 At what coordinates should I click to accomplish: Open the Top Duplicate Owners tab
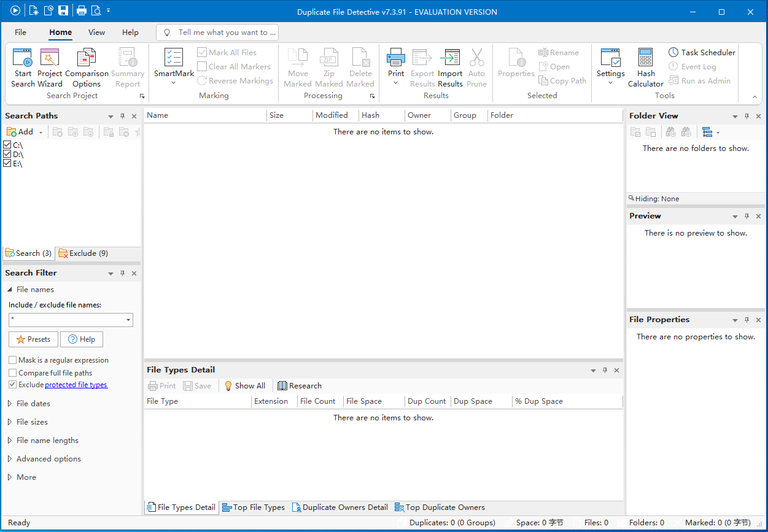[440, 507]
